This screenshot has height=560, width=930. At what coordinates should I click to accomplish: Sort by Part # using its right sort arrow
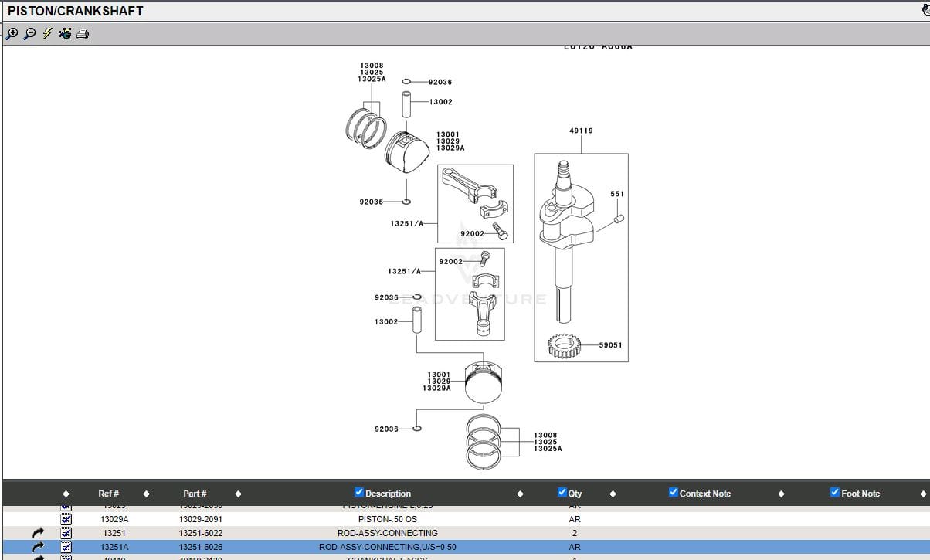[238, 494]
